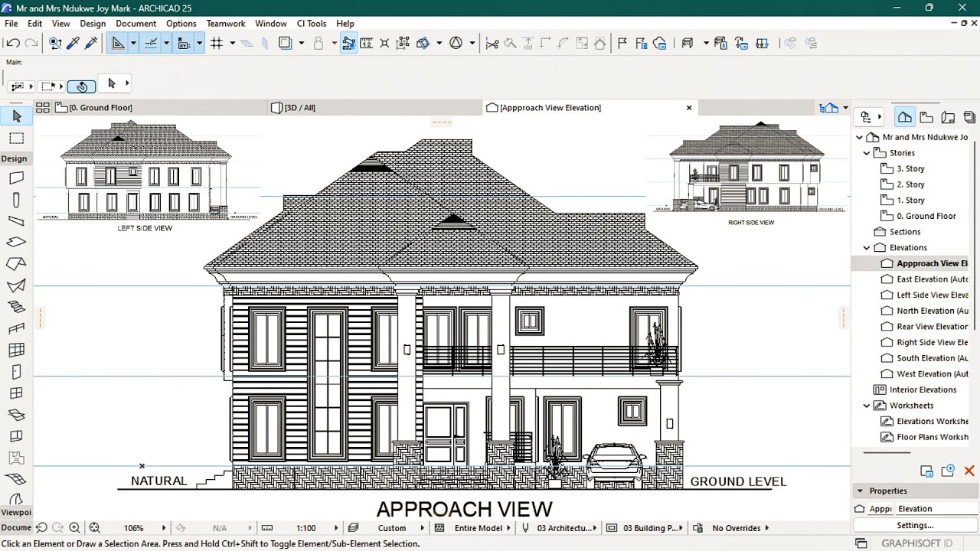Open Guide Lines options dropdown arrow

coord(133,44)
